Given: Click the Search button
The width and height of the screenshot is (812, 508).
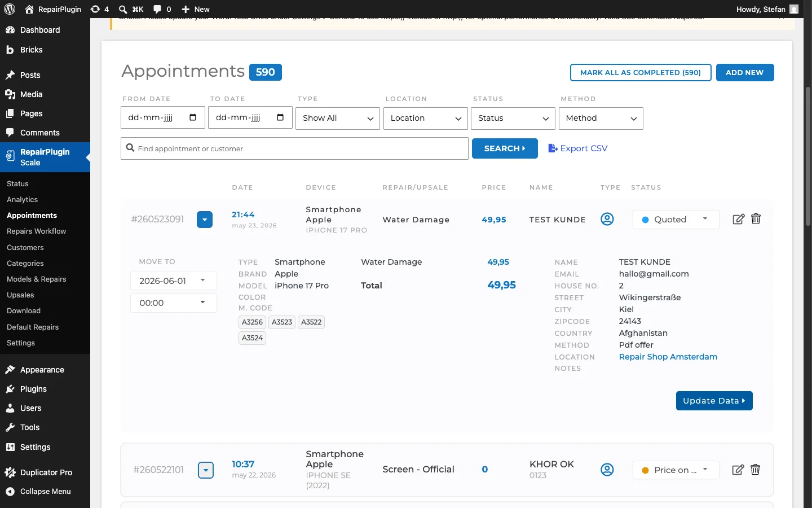Looking at the screenshot, I should (x=505, y=148).
